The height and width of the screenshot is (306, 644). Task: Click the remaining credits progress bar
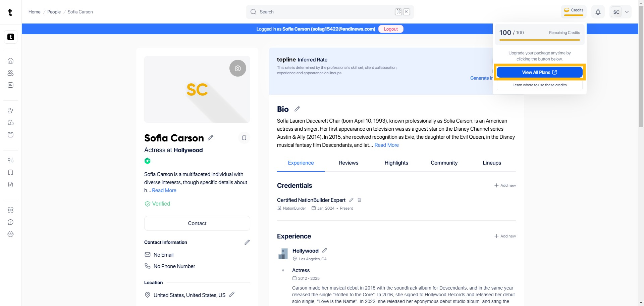[x=539, y=40]
